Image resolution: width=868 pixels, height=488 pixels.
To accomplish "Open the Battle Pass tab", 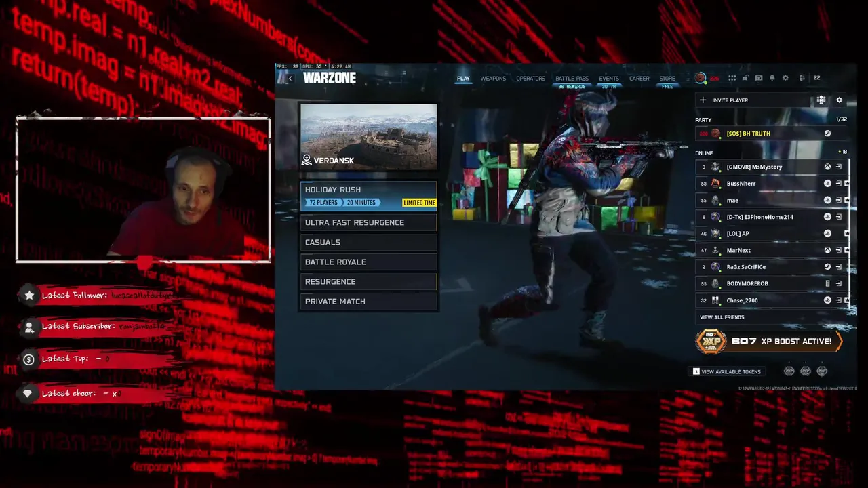I will pyautogui.click(x=572, y=79).
